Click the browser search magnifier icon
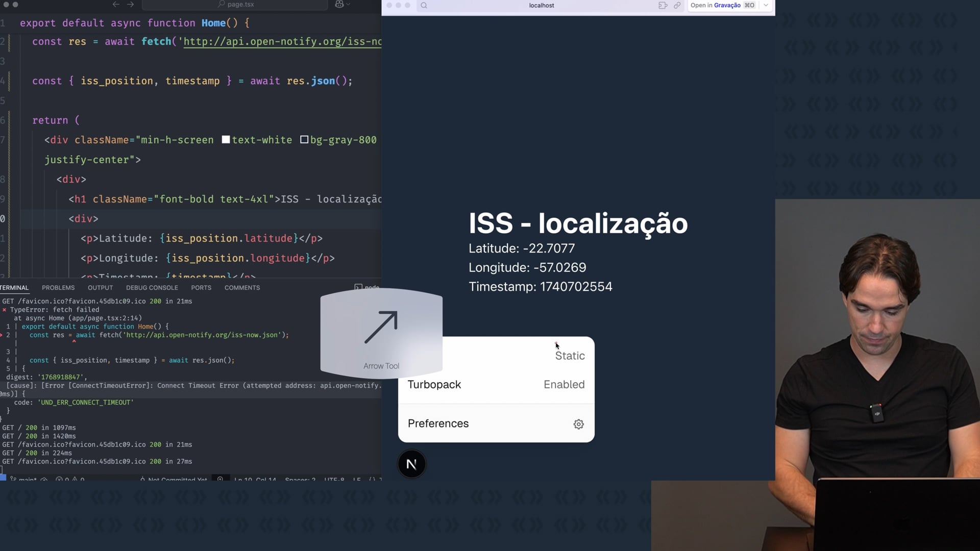Image resolution: width=980 pixels, height=551 pixels. pos(424,6)
